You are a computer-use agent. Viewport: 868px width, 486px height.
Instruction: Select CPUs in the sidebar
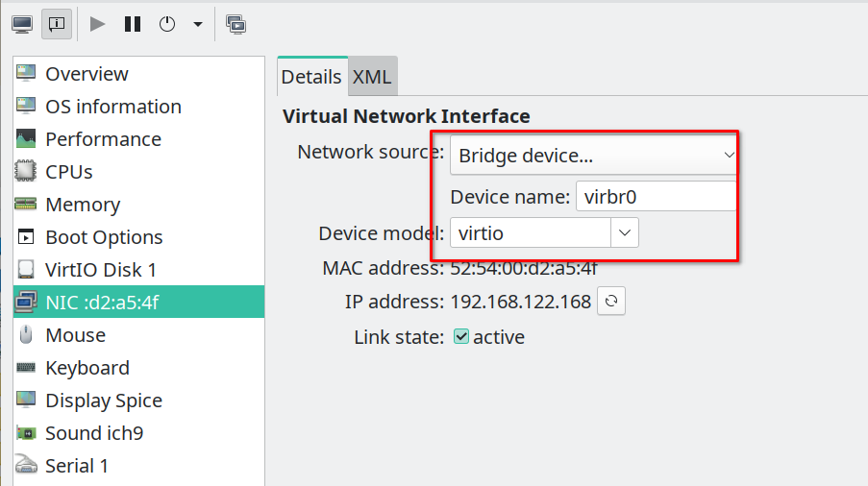click(69, 172)
